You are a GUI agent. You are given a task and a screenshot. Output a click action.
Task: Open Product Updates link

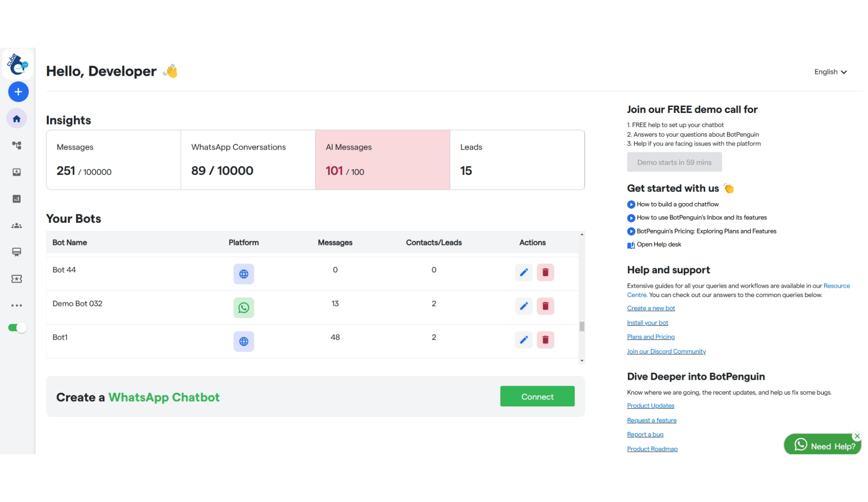click(x=650, y=406)
